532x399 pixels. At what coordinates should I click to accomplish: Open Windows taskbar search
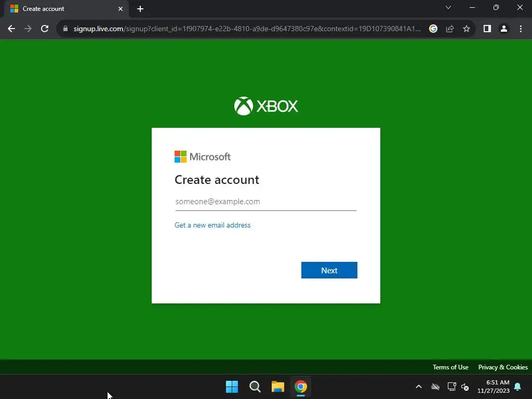pyautogui.click(x=255, y=387)
